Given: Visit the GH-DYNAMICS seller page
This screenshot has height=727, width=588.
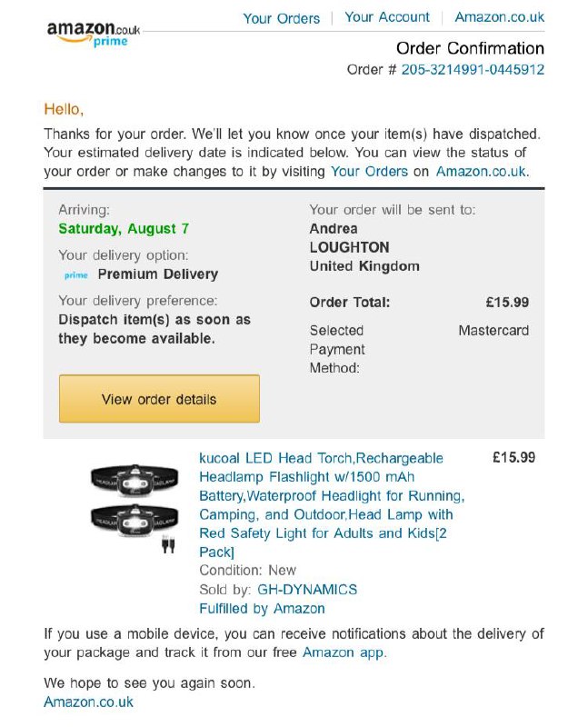Looking at the screenshot, I should pos(307,589).
